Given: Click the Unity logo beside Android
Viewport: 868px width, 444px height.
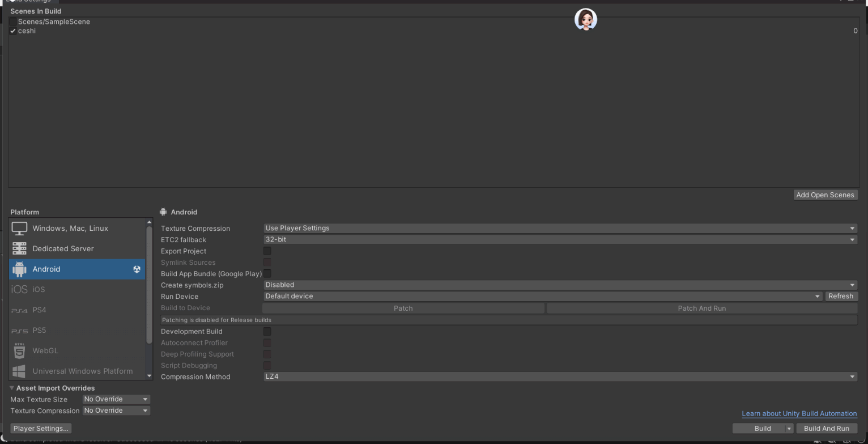Looking at the screenshot, I should (137, 269).
